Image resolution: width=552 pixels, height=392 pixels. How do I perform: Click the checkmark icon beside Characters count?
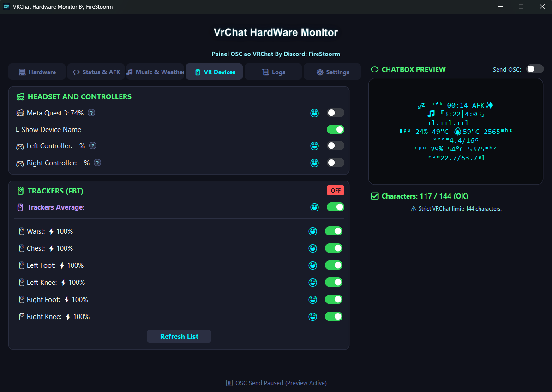375,196
